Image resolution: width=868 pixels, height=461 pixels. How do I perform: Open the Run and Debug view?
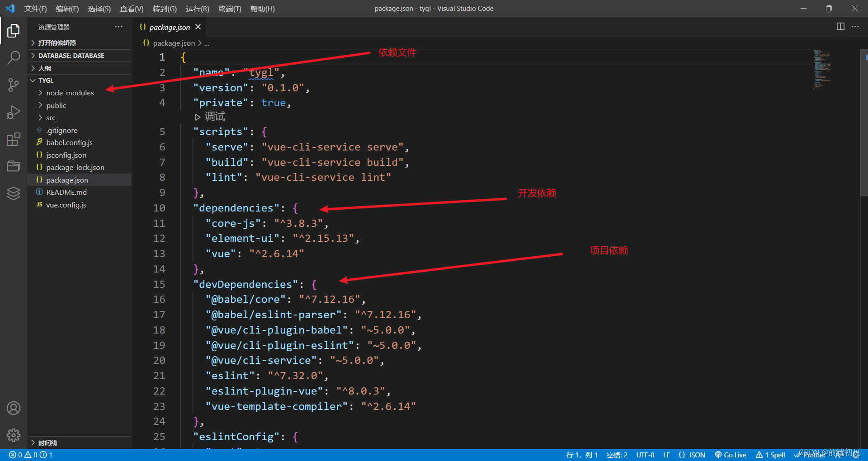click(14, 112)
